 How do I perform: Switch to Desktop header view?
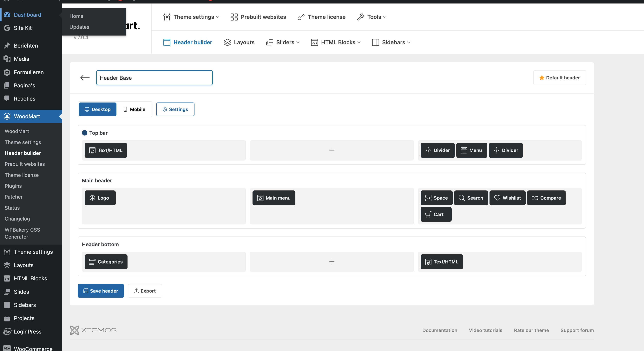97,109
